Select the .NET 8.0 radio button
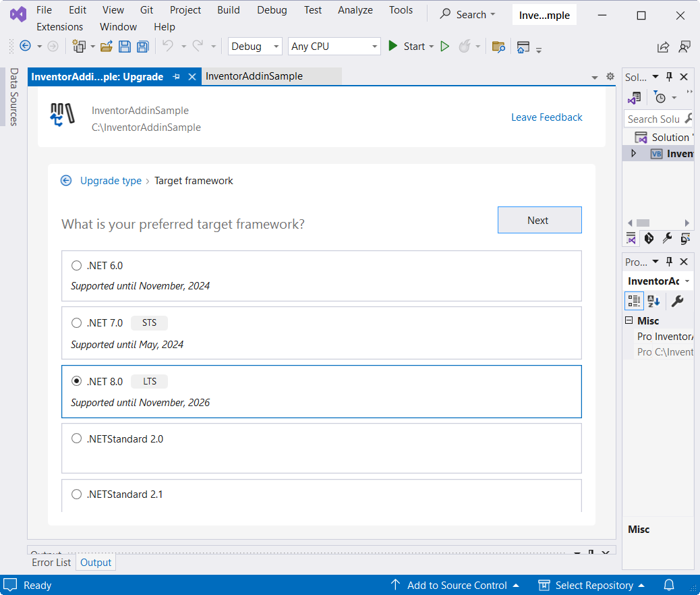Viewport: 700px width, 595px height. coord(76,381)
